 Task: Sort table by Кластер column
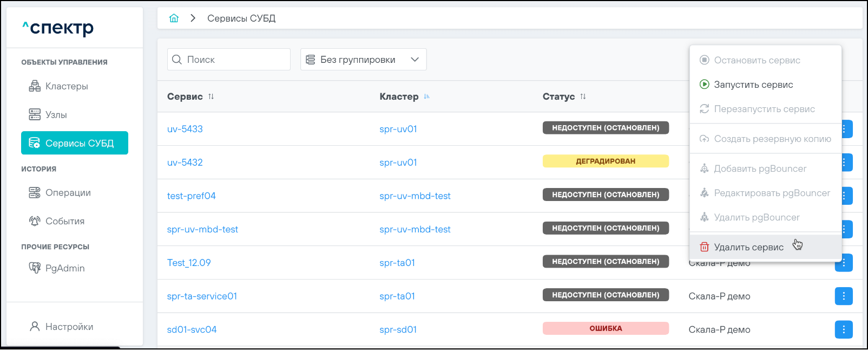(426, 96)
